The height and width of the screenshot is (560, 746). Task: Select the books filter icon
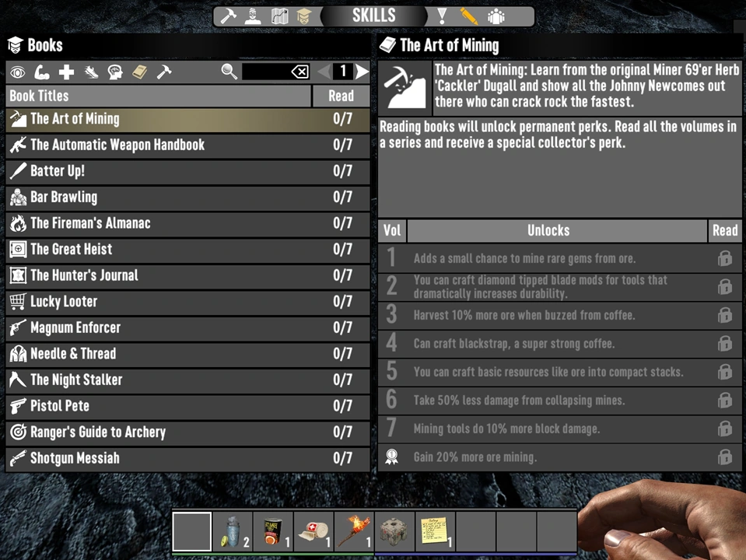[x=139, y=72]
